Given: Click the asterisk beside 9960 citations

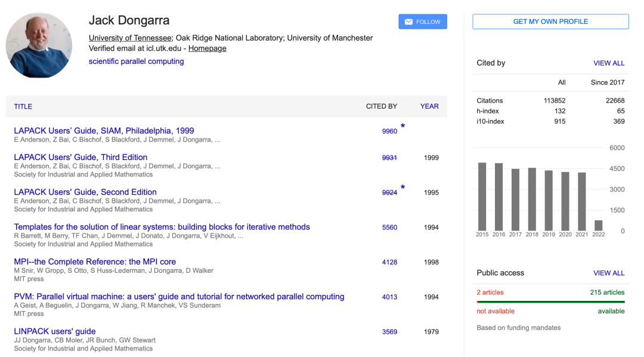Looking at the screenshot, I should (x=402, y=127).
